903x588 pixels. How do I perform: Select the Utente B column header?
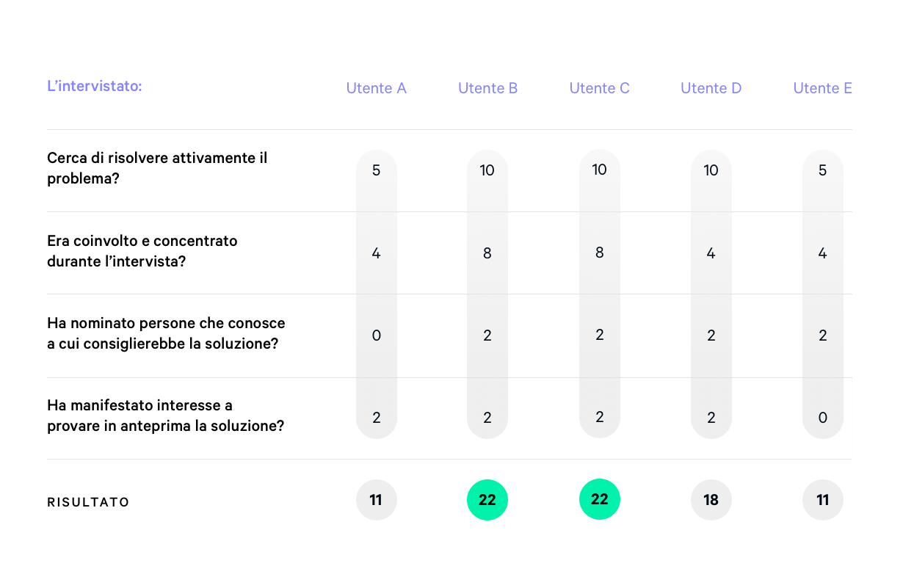tap(487, 89)
